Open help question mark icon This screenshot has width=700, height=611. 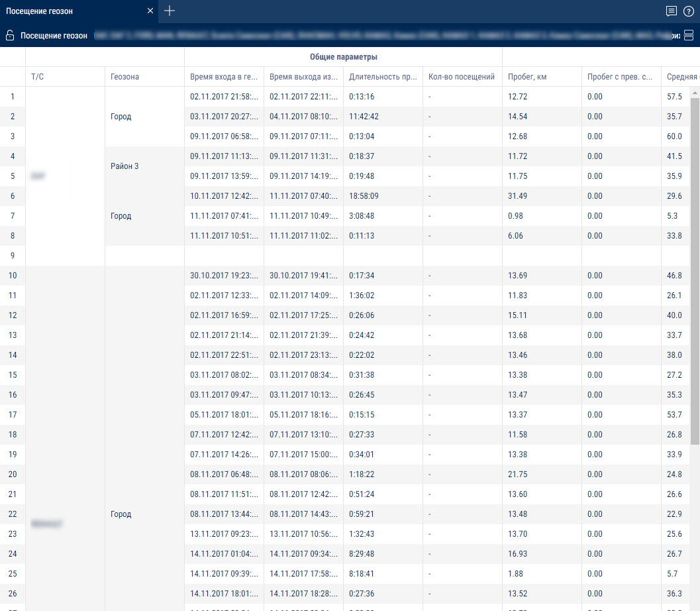click(689, 11)
